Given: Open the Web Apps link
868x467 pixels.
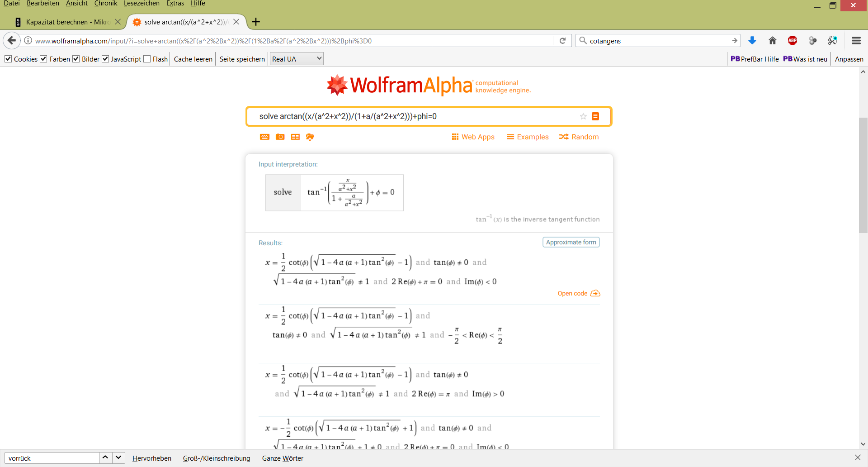Looking at the screenshot, I should [x=473, y=137].
